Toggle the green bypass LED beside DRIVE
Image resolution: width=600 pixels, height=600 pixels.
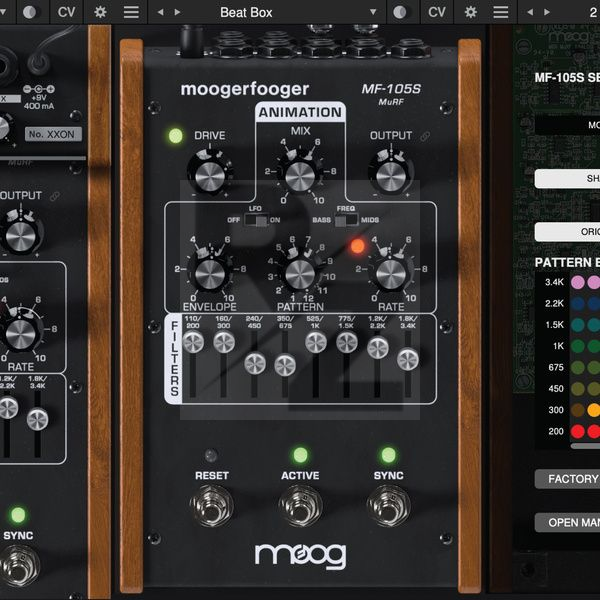point(176,136)
